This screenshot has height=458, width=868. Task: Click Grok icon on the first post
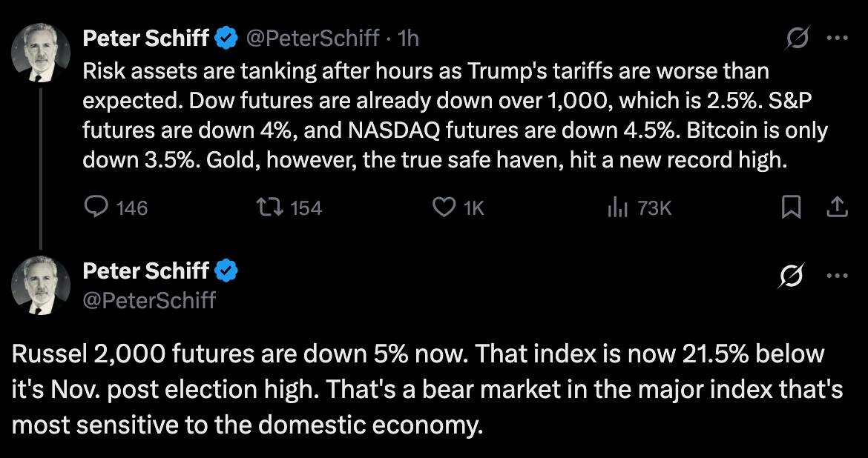coord(798,40)
